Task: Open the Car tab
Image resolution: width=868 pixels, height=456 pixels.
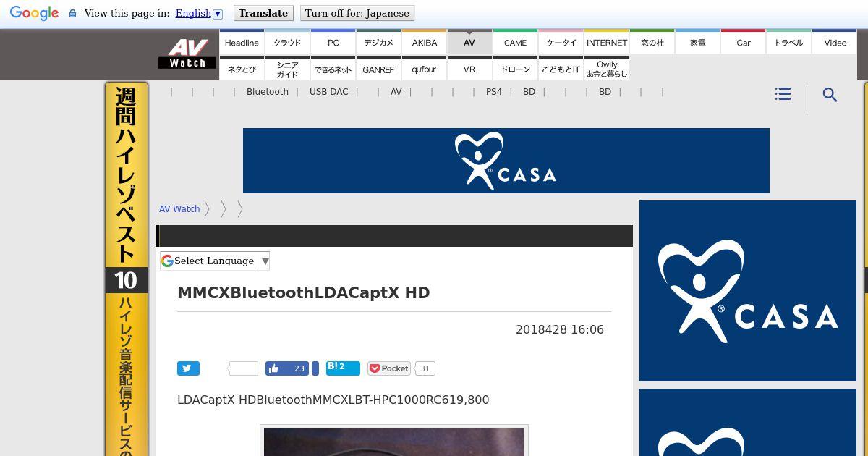Action: coord(744,42)
